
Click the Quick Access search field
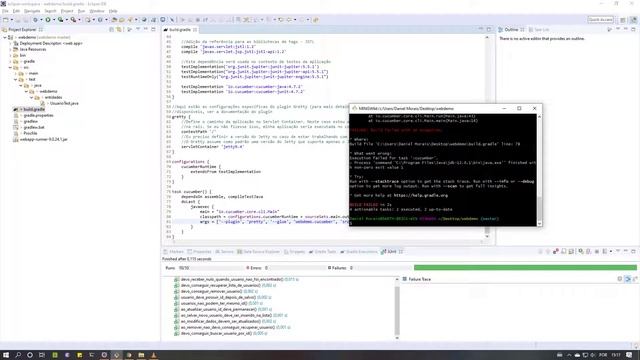[600, 20]
